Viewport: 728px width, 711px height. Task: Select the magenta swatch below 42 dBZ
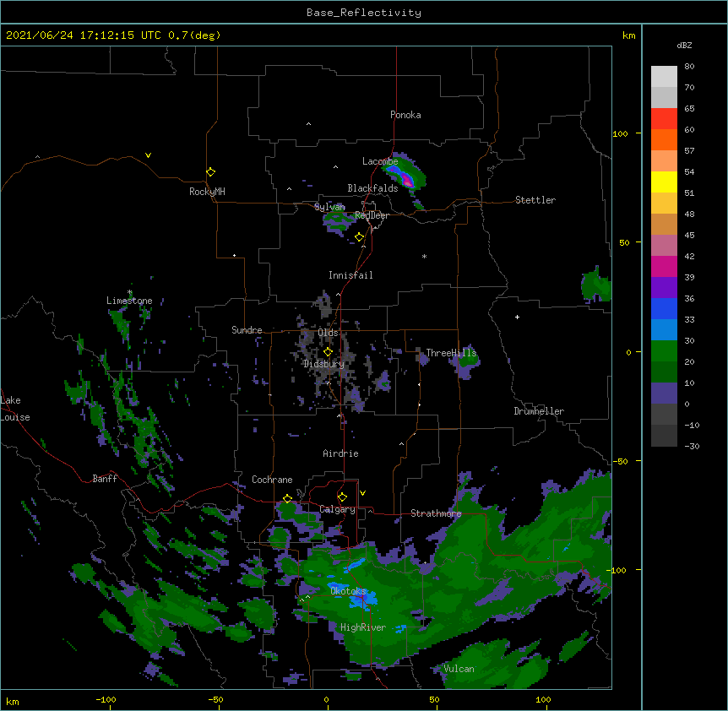664,267
